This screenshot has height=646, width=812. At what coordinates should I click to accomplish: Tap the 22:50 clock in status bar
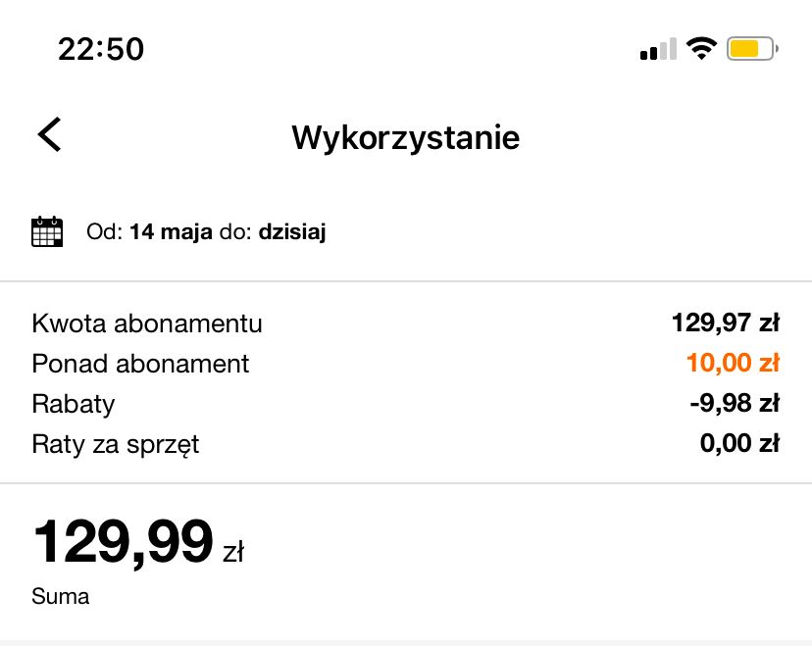point(101,49)
